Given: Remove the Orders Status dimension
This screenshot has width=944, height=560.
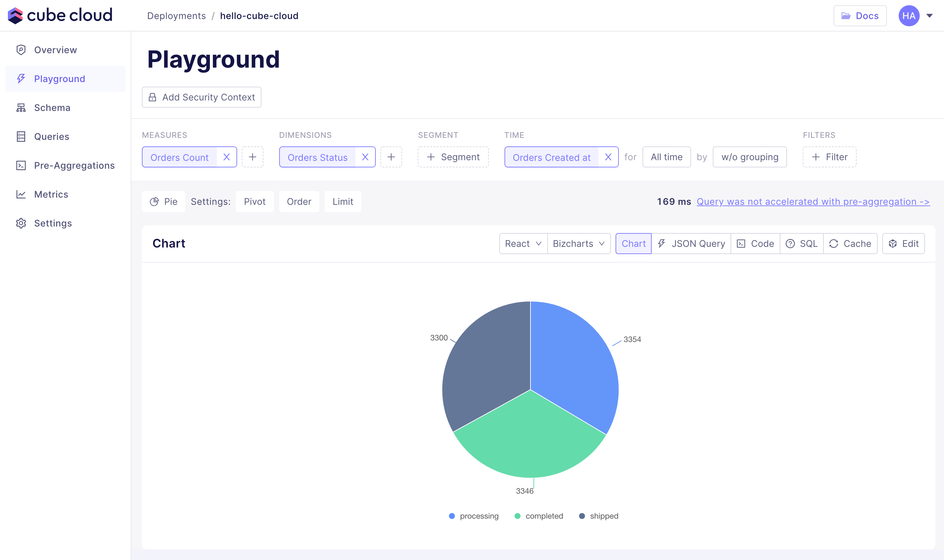Looking at the screenshot, I should (x=365, y=157).
